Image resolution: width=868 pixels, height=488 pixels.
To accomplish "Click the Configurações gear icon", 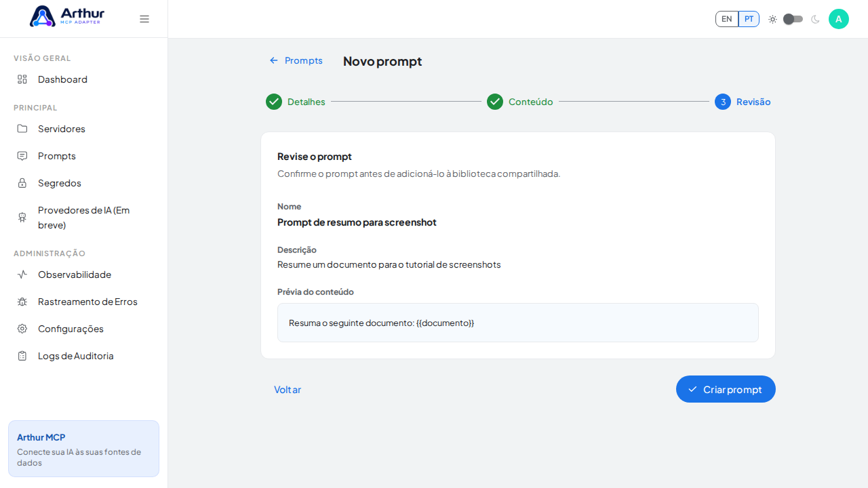I will [x=22, y=329].
